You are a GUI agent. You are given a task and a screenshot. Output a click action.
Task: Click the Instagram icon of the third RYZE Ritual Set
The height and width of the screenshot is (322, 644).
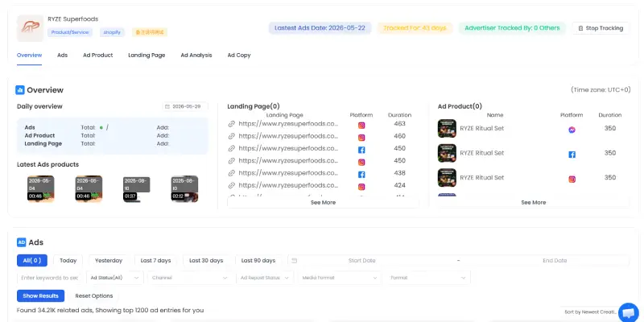tap(572, 179)
